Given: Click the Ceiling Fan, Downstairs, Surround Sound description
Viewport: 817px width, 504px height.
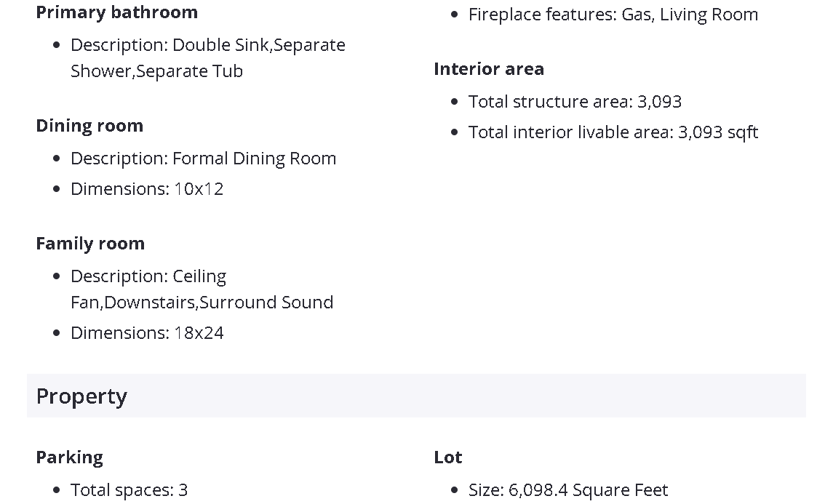Looking at the screenshot, I should point(202,289).
